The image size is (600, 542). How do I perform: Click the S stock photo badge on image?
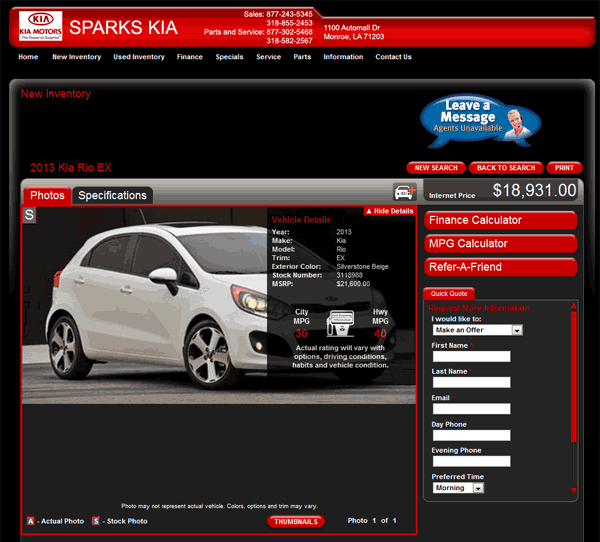click(x=29, y=215)
